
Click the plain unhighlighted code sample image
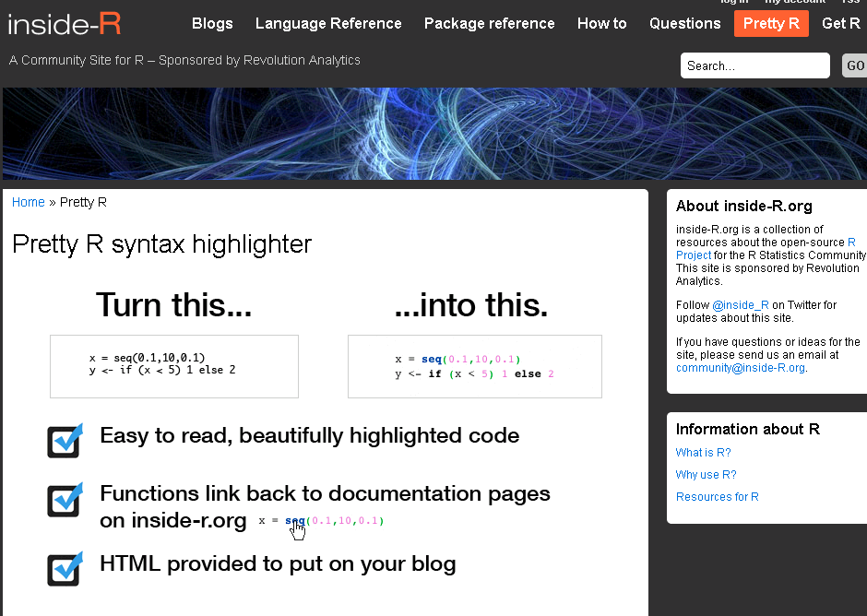(x=174, y=365)
